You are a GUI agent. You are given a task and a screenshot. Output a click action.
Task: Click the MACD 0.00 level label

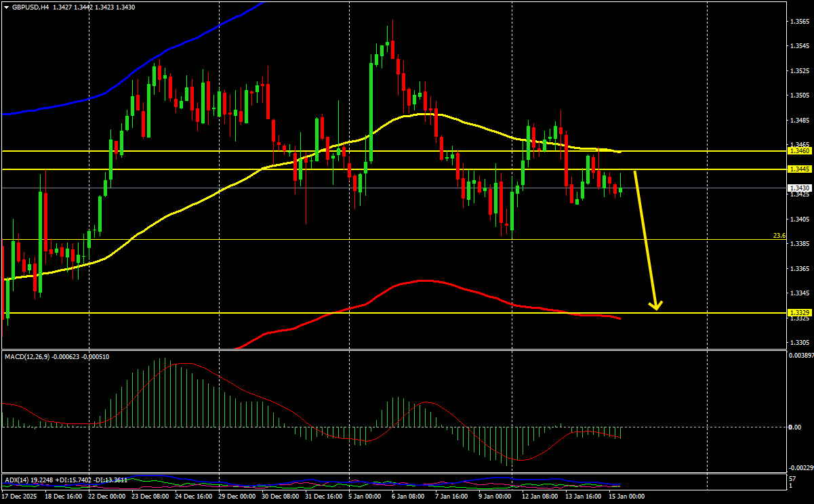pyautogui.click(x=796, y=427)
